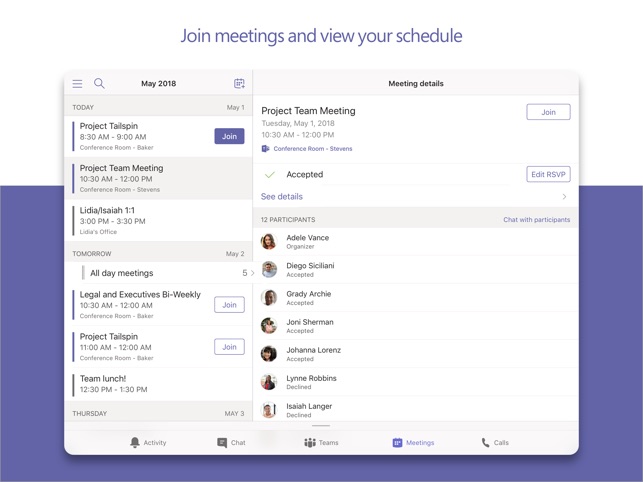Switch to the Activity tab
Image resolution: width=643 pixels, height=482 pixels.
pos(148,443)
